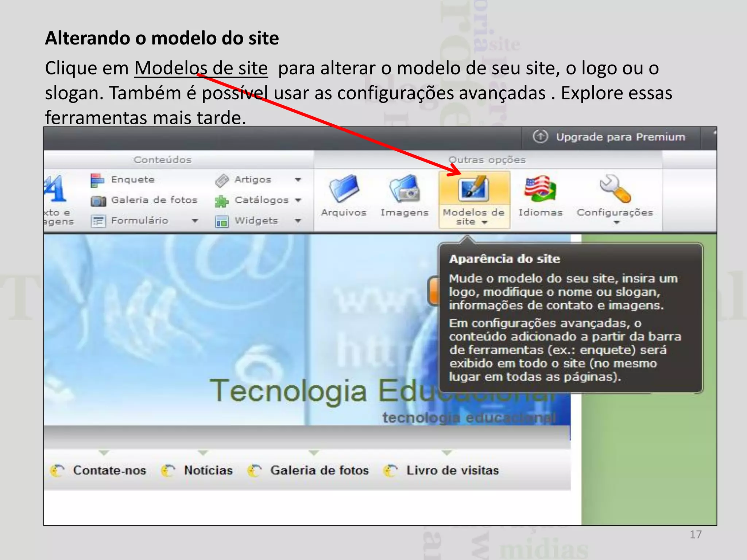This screenshot has height=560, width=747.
Task: Click the Idiomas label
Action: click(541, 213)
